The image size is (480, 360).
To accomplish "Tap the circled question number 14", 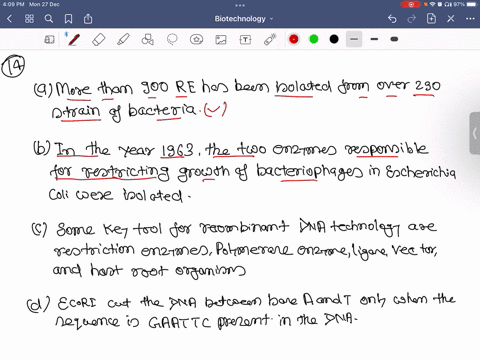I will (13, 66).
